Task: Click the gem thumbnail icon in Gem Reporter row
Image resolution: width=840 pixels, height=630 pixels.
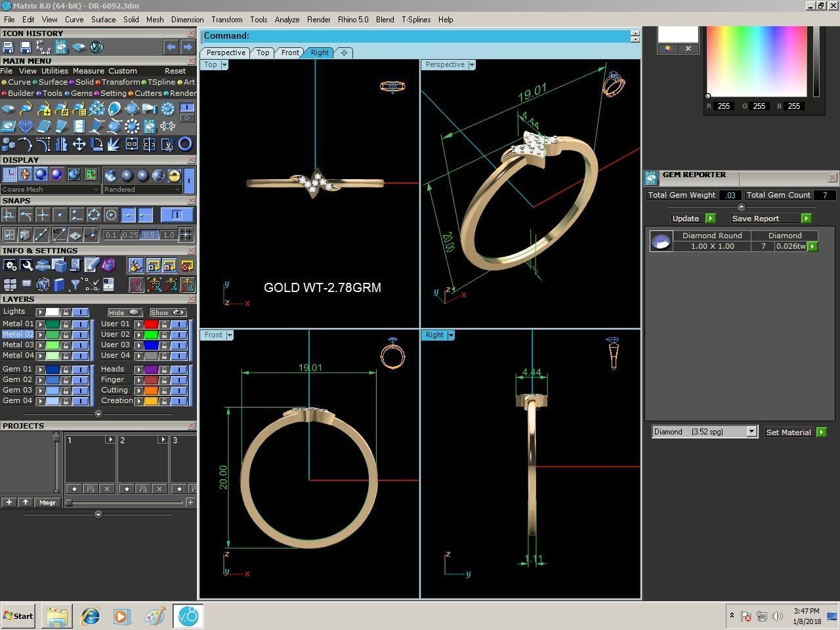Action: tap(661, 241)
